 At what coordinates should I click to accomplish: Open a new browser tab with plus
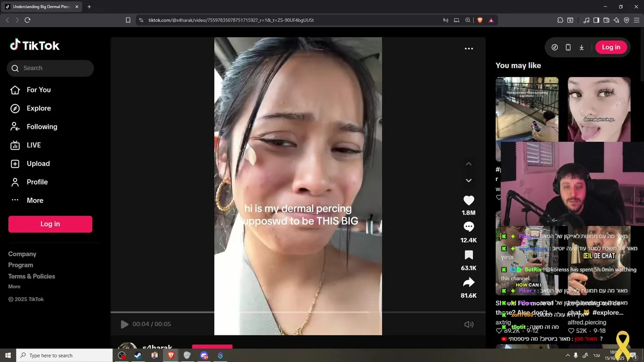pyautogui.click(x=89, y=7)
